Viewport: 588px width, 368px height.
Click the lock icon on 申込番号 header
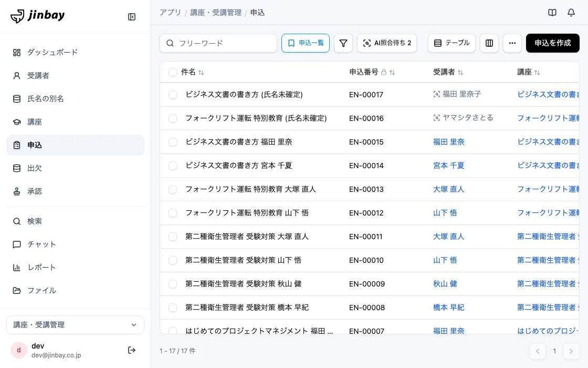[384, 72]
